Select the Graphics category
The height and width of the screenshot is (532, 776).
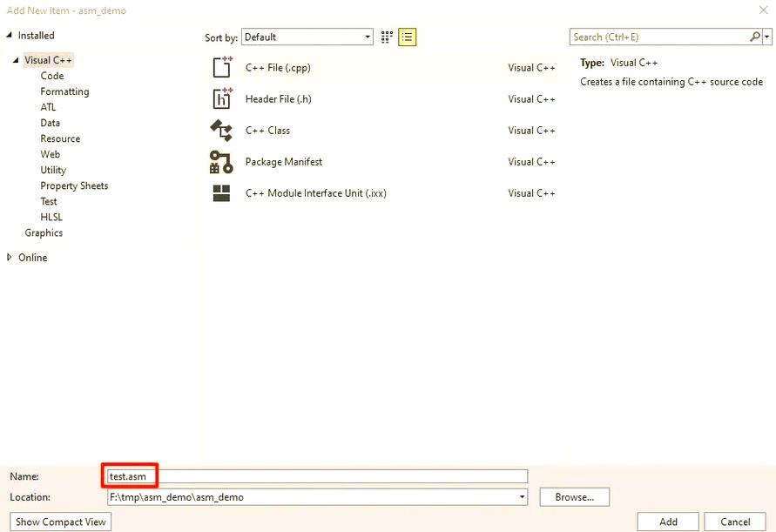coord(44,232)
